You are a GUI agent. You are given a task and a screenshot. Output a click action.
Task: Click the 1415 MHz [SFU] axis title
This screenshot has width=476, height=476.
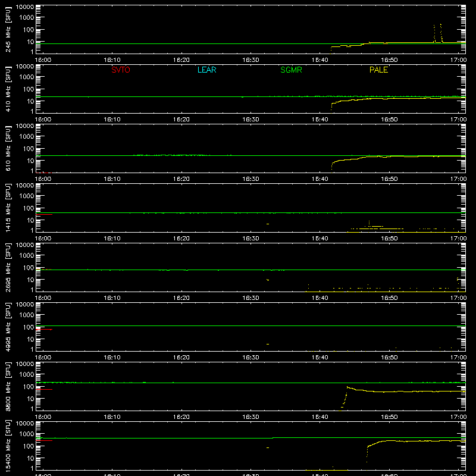pyautogui.click(x=8, y=208)
